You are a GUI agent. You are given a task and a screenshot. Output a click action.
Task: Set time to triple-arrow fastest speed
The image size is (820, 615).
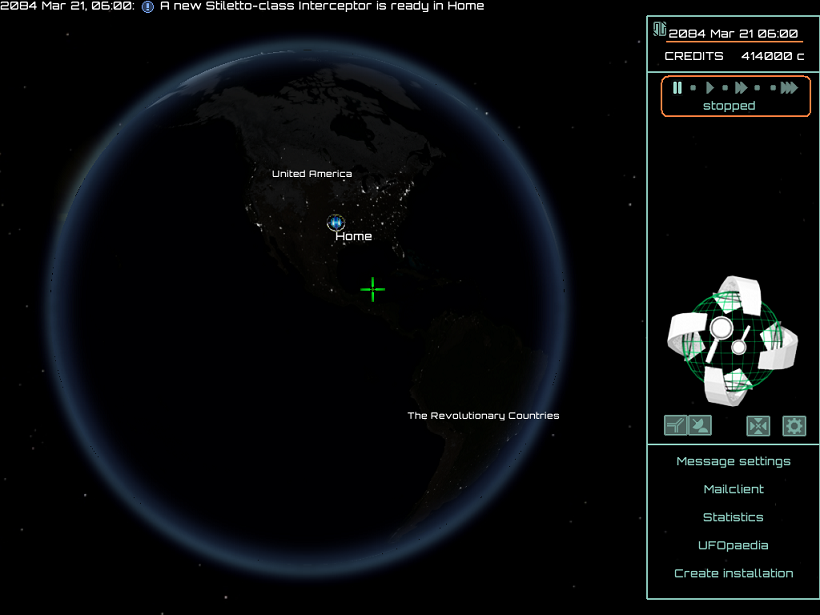(789, 88)
